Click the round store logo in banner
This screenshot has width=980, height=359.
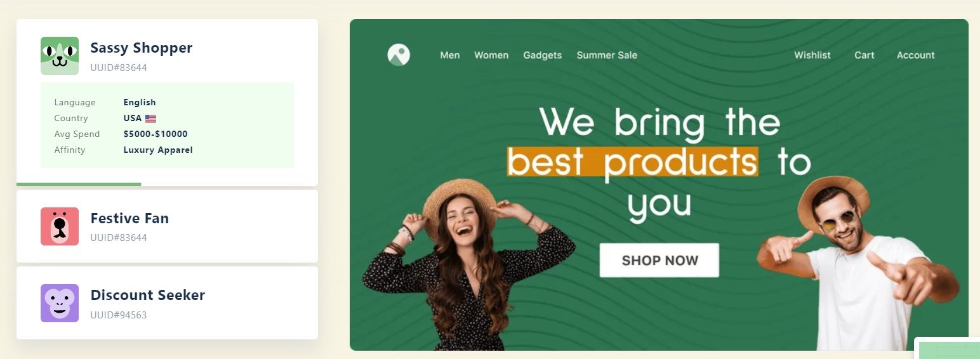pyautogui.click(x=399, y=55)
